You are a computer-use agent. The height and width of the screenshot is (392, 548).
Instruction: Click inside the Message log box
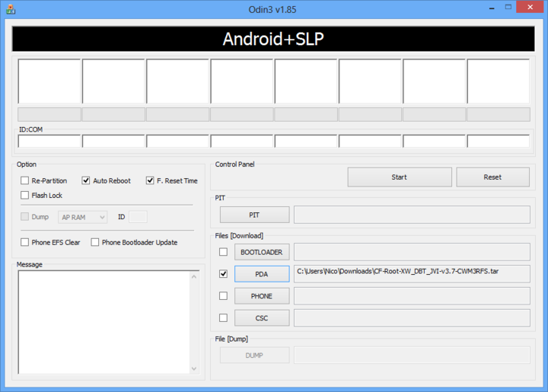[x=104, y=322]
